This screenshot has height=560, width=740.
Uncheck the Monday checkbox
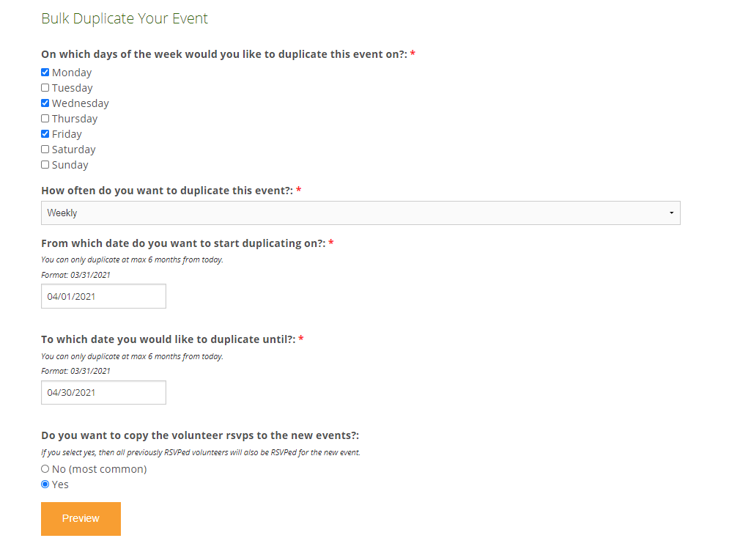(45, 73)
